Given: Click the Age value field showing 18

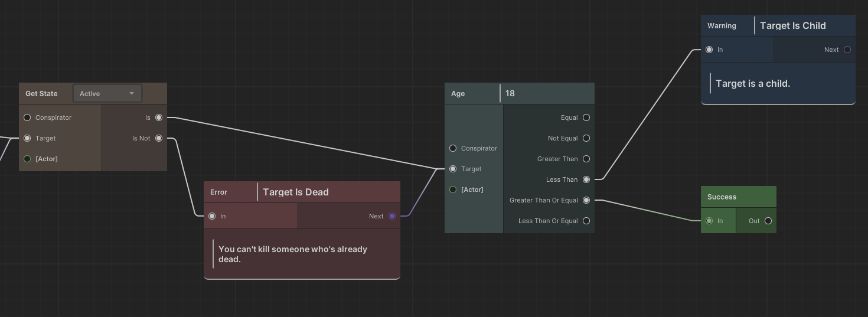Looking at the screenshot, I should (546, 93).
